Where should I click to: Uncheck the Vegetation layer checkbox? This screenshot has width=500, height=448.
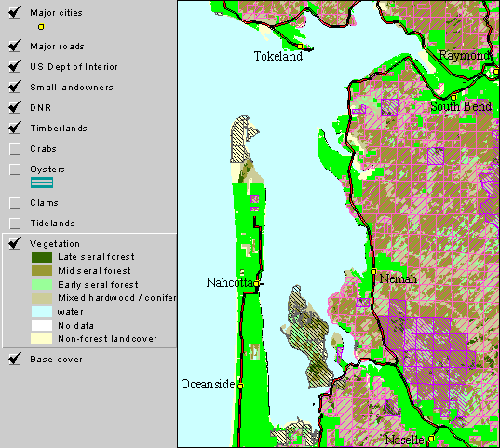pos(15,244)
